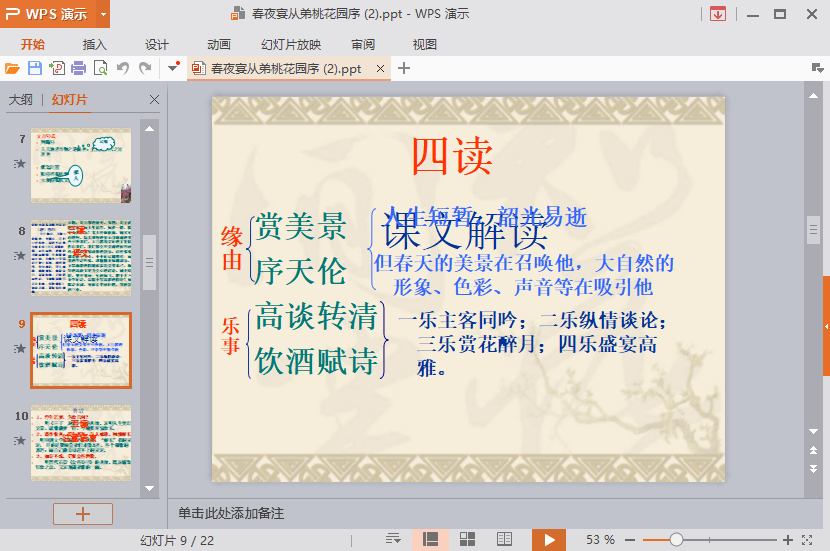830x551 pixels.
Task: Click the Open folder icon in toolbar
Action: [12, 68]
